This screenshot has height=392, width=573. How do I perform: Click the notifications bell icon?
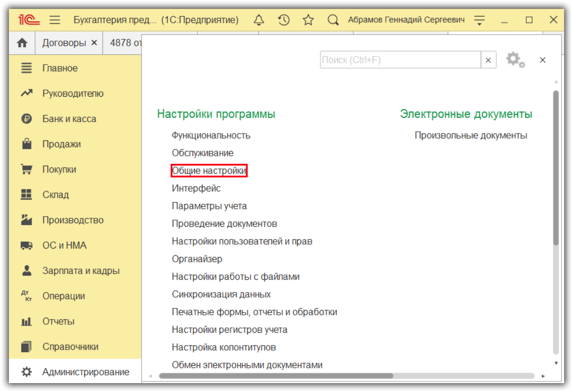pyautogui.click(x=259, y=20)
